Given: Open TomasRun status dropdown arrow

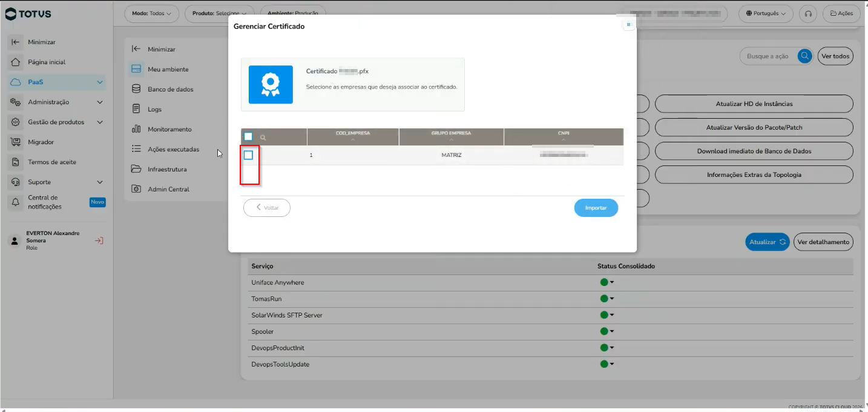Looking at the screenshot, I should (612, 299).
